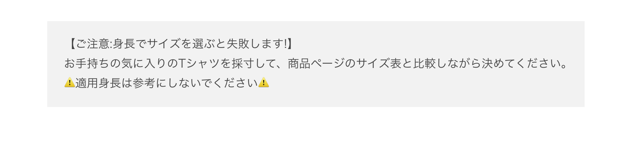This screenshot has height=161, width=644.
Task: Click the warning icon before 適用身長
Action: [x=69, y=83]
